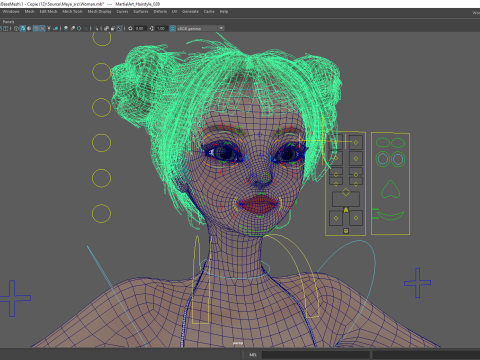The image size is (480, 360).
Task: Toggle X-Ray Active Components icon
Action: click(x=113, y=29)
